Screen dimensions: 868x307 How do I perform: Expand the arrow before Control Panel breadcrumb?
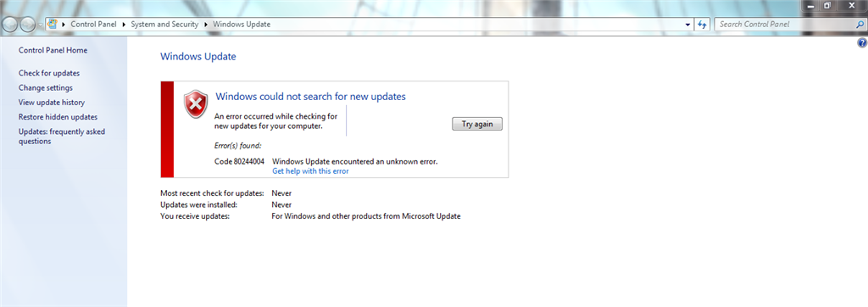click(64, 25)
